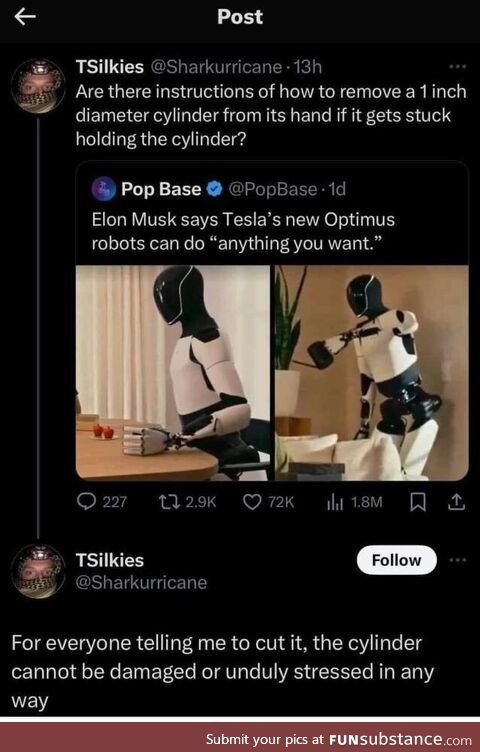
Task: Go back using the left arrow
Action: [x=25, y=17]
